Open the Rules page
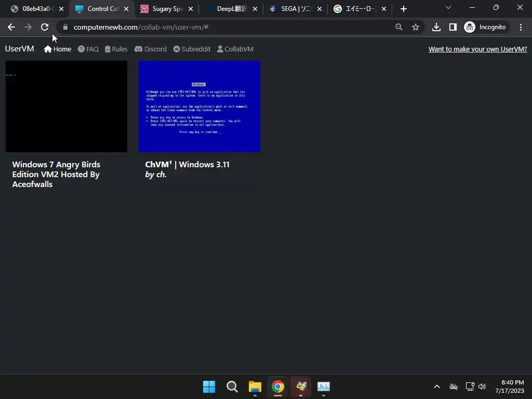This screenshot has width=532, height=399. tap(116, 49)
